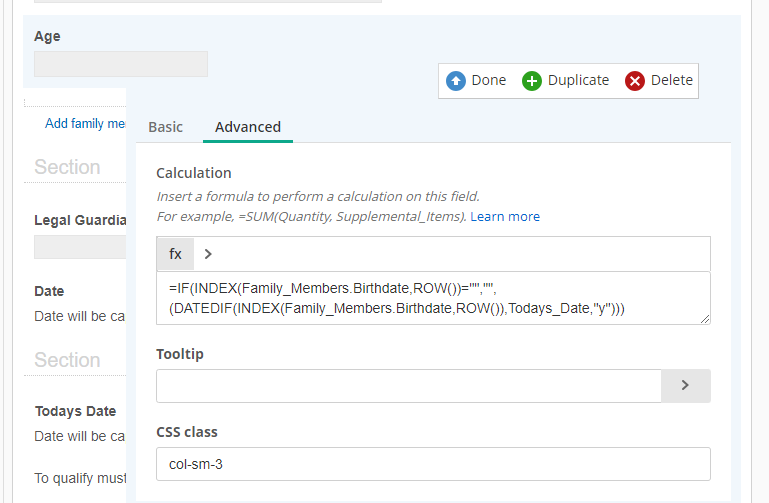769x503 pixels.
Task: Click the blue Done arrow icon
Action: (456, 81)
